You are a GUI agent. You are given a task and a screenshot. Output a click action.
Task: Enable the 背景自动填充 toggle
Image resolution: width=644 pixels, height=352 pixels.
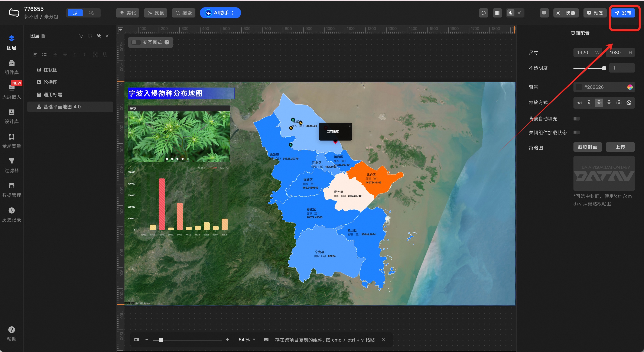coord(576,119)
